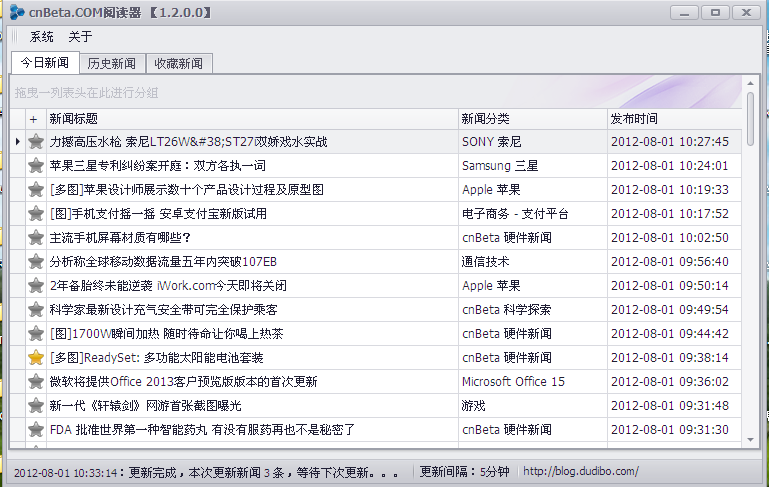This screenshot has height=487, width=769.
Task: Select news title 力撼高压水枪 索尼LT26W
Action: 188,142
